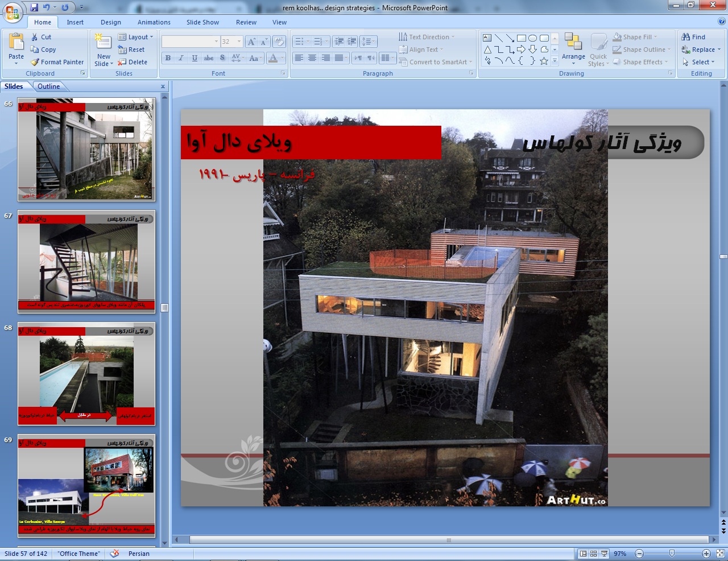Click the Office button logo
The image size is (728, 561).
[x=13, y=13]
